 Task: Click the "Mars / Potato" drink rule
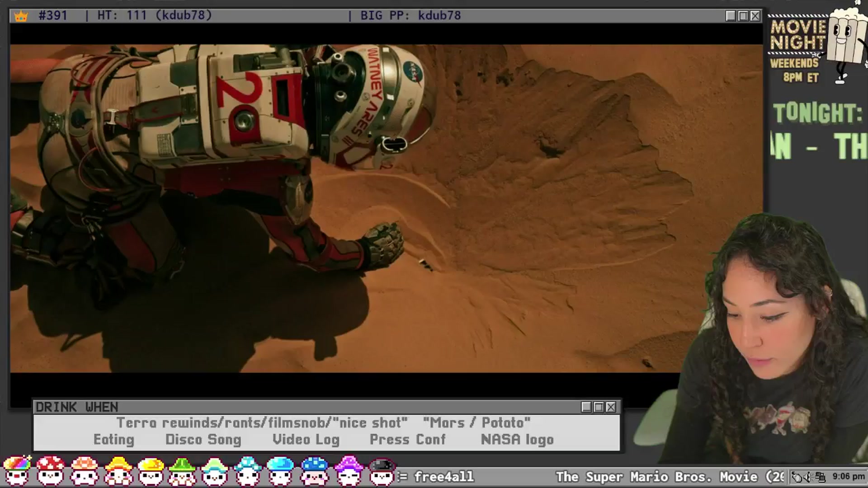(x=477, y=423)
